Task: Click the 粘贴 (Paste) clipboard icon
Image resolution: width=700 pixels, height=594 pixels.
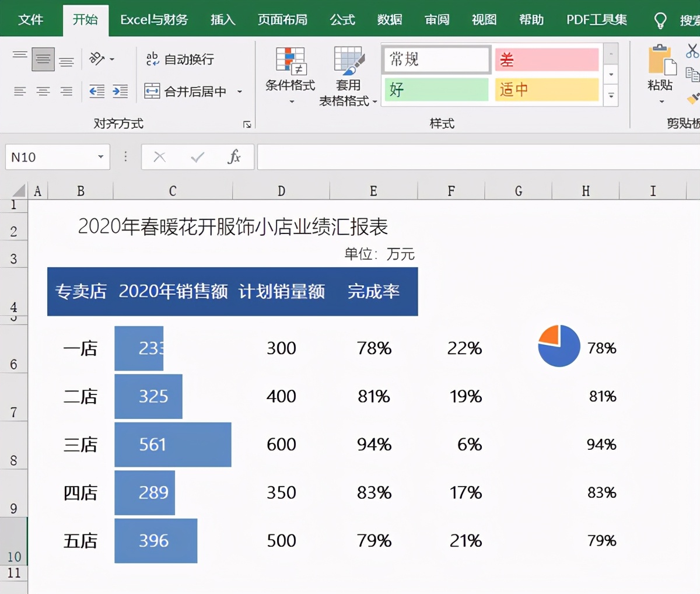Action: pyautogui.click(x=661, y=61)
